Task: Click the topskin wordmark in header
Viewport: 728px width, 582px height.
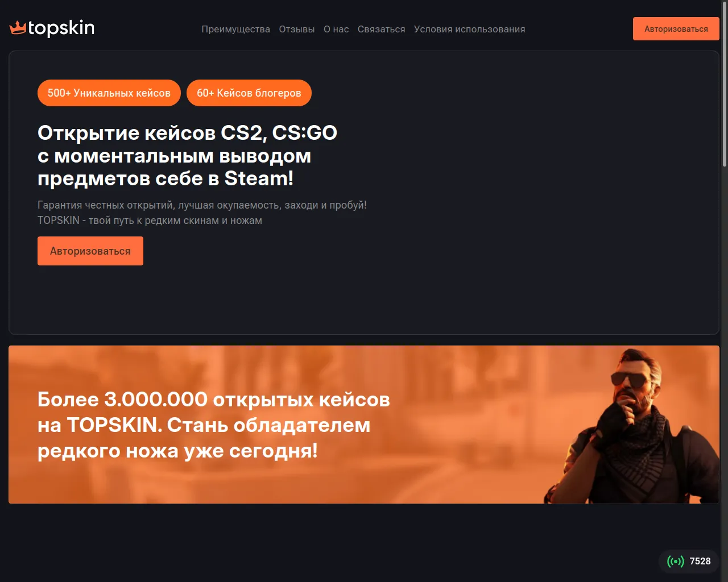Action: coord(61,28)
